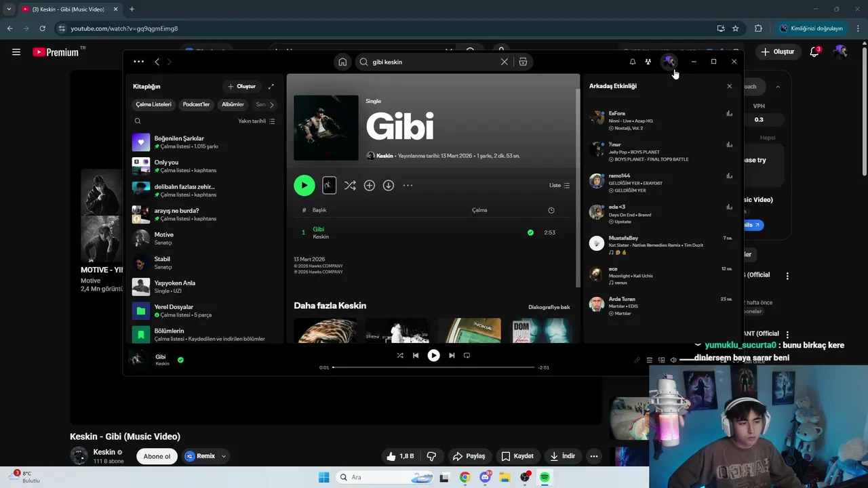
Task: Open Yerel Dosyalar folder
Action: click(x=203, y=310)
